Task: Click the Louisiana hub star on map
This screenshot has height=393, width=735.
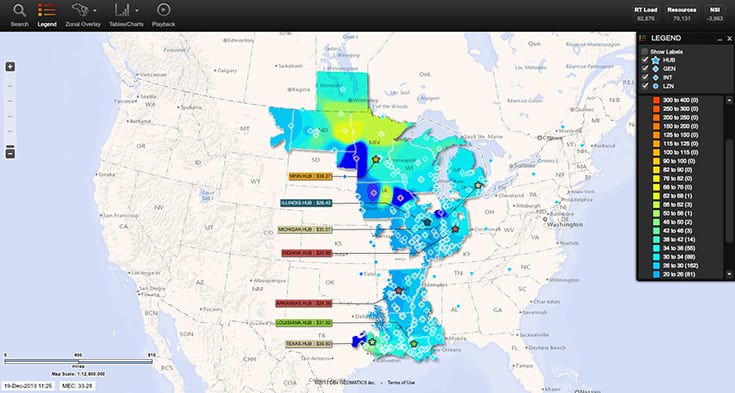Action: [413, 344]
